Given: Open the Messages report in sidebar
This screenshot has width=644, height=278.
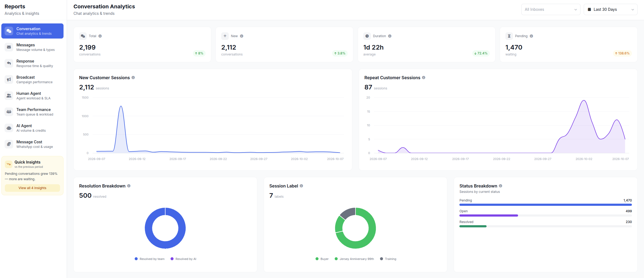Looking at the screenshot, I should coord(32,47).
